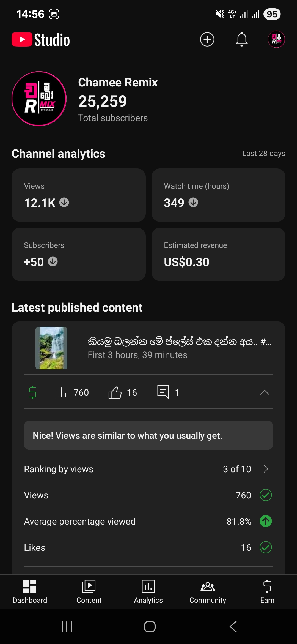Screen dimensions: 297x644
Task: Open account avatar in top bar
Action: click(276, 39)
